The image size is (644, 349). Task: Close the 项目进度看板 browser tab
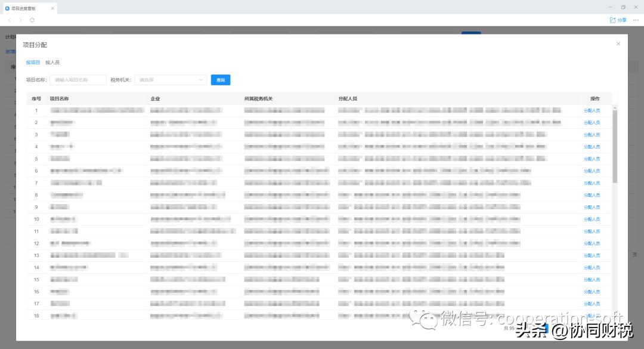(x=52, y=8)
